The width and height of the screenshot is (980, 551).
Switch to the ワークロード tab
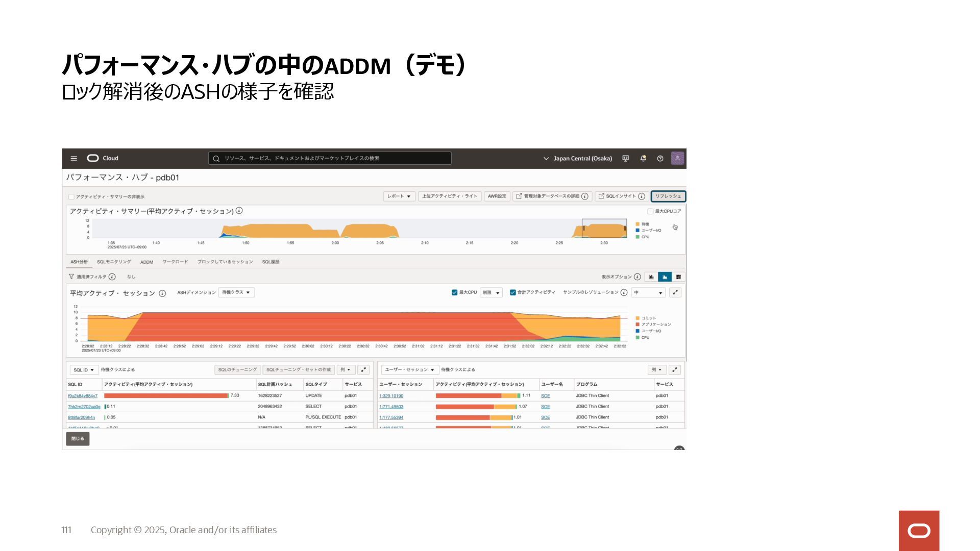[x=175, y=262]
